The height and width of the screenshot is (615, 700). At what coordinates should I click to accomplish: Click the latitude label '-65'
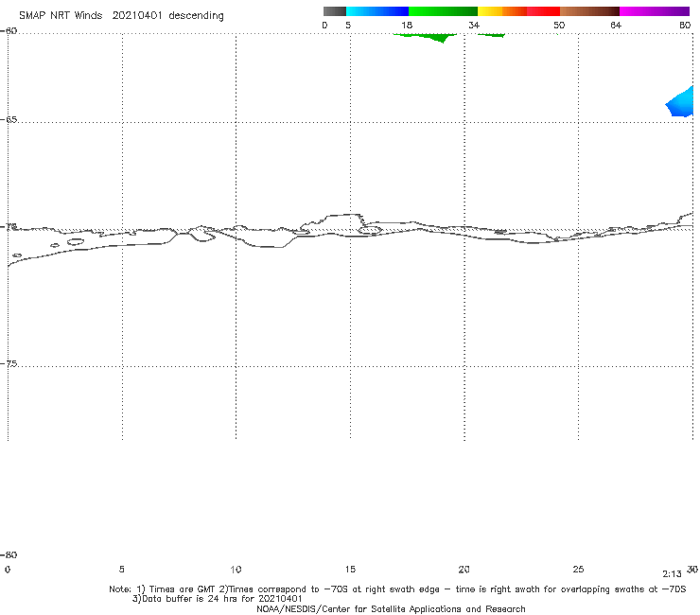[x=9, y=120]
